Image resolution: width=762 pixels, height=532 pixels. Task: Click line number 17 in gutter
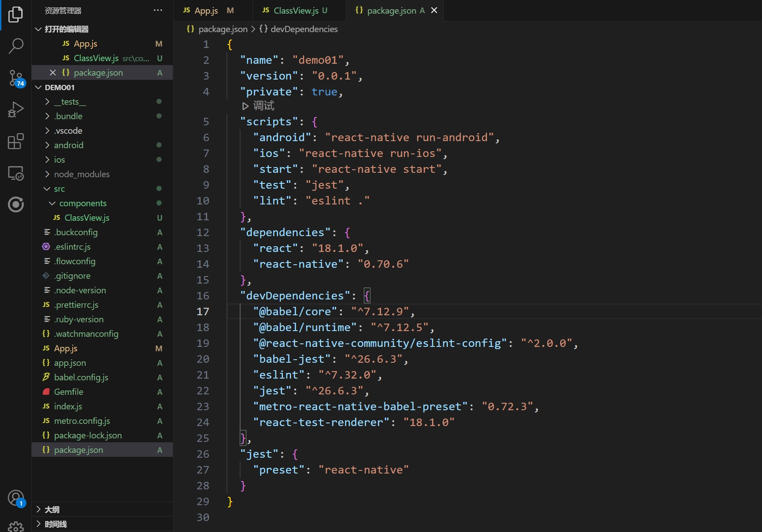tap(203, 312)
